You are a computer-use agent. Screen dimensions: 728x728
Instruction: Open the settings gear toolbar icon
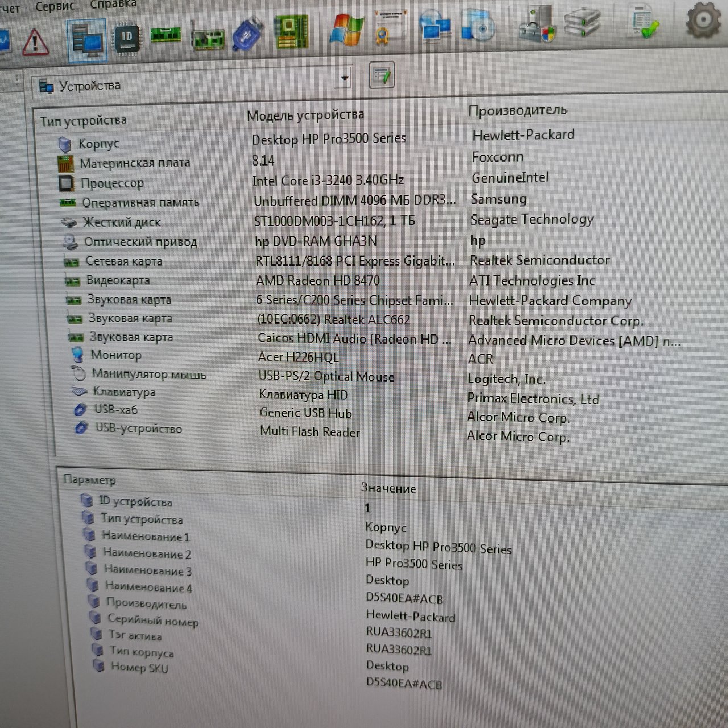[704, 20]
